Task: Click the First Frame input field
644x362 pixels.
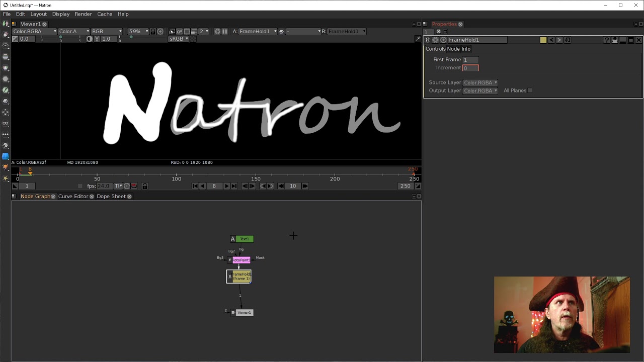Action: 470,59
